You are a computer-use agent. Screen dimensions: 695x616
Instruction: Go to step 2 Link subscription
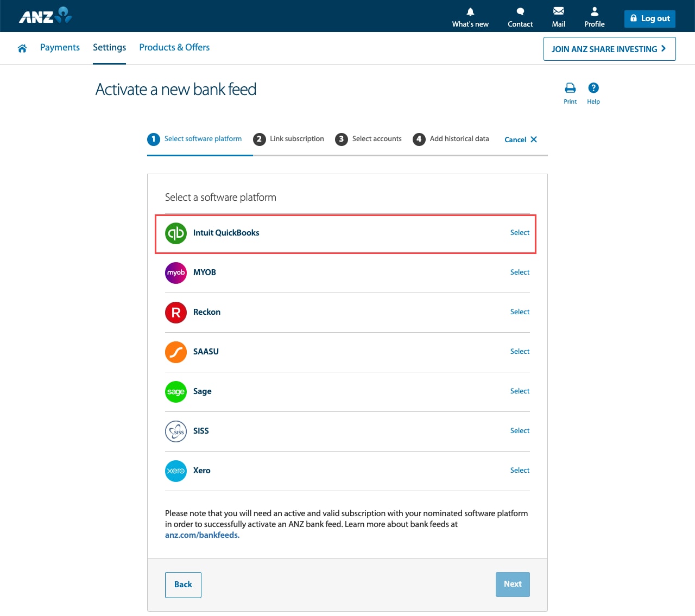(288, 139)
